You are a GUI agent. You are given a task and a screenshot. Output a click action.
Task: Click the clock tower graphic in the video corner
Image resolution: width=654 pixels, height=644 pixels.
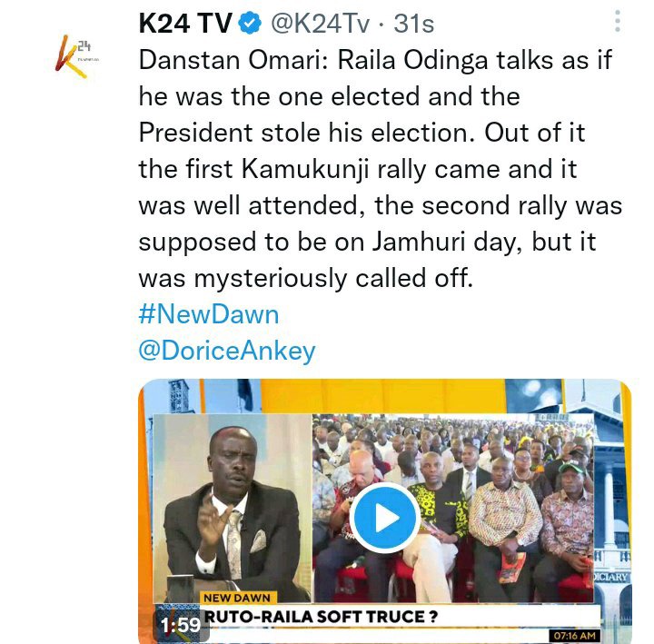(179, 396)
